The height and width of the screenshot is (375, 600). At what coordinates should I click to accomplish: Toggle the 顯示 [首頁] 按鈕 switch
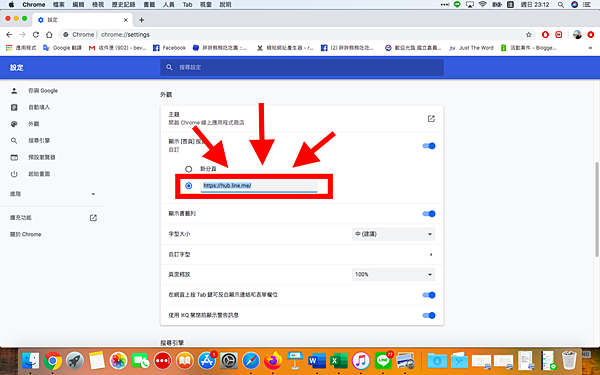tap(429, 146)
